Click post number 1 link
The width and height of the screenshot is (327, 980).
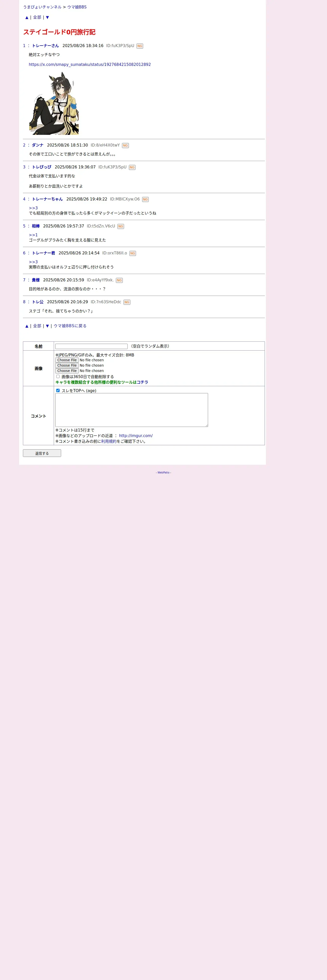click(x=24, y=46)
